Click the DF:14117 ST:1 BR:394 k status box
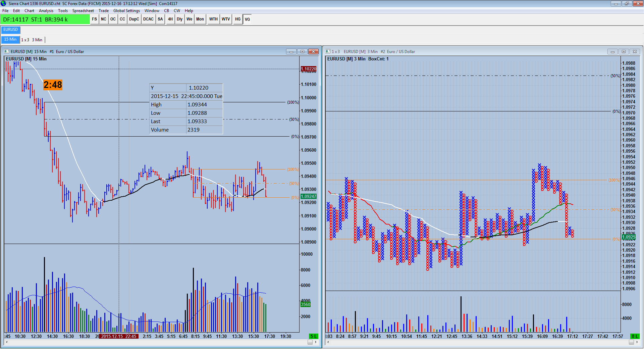This screenshot has height=349, width=644. click(45, 19)
